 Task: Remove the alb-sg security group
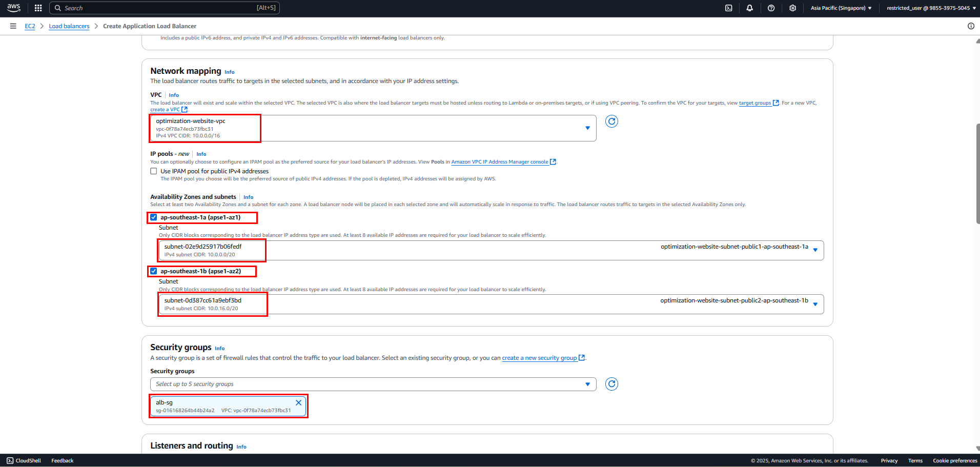click(x=298, y=402)
